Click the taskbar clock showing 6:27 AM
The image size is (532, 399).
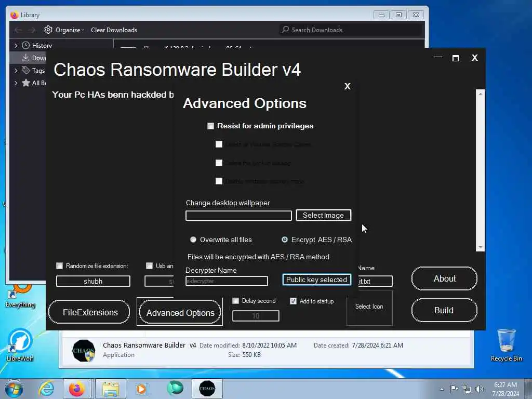pos(506,389)
